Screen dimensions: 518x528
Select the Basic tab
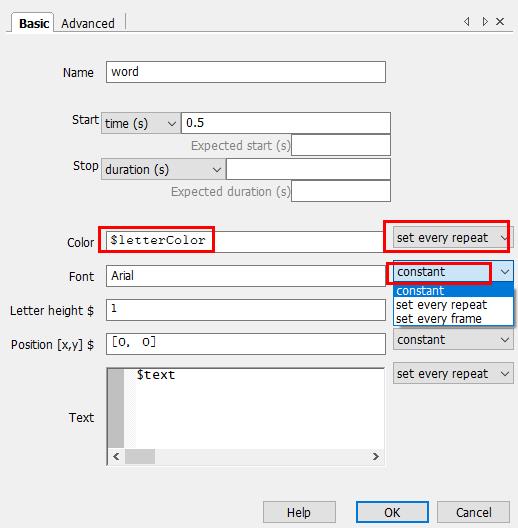(34, 24)
